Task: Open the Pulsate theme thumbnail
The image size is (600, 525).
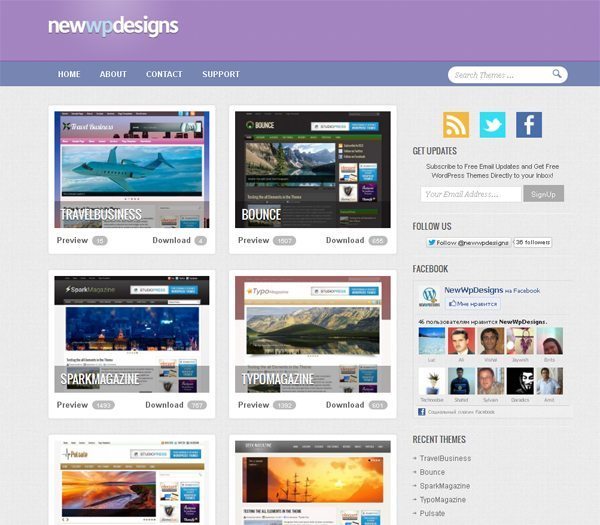Action: (132, 483)
